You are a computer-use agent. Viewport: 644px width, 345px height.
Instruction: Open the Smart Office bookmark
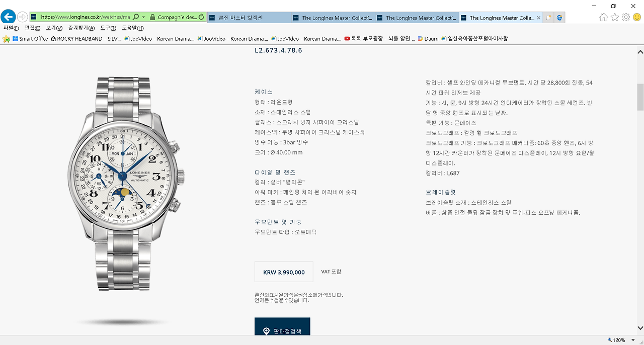tap(30, 38)
